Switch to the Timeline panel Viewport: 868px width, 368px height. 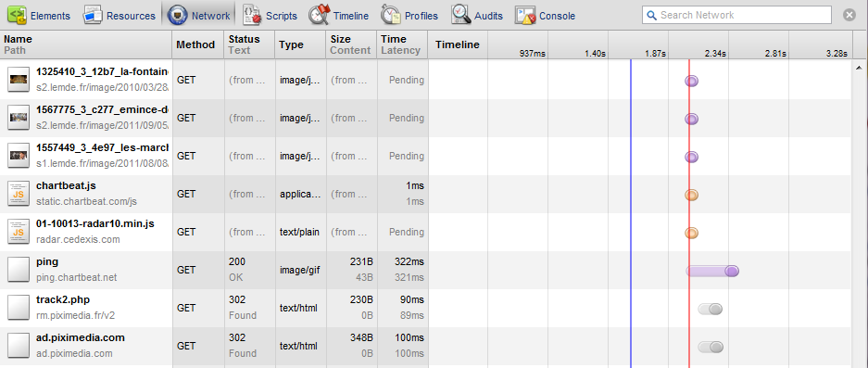click(x=339, y=16)
